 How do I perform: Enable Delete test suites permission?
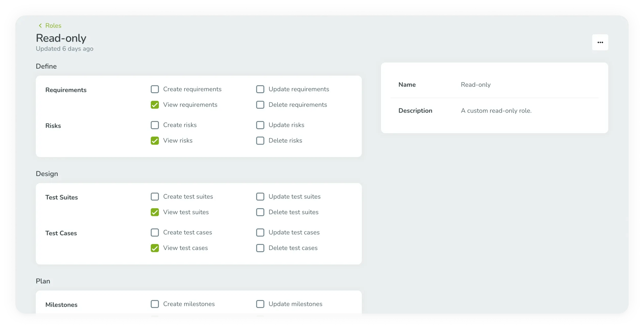pos(260,212)
